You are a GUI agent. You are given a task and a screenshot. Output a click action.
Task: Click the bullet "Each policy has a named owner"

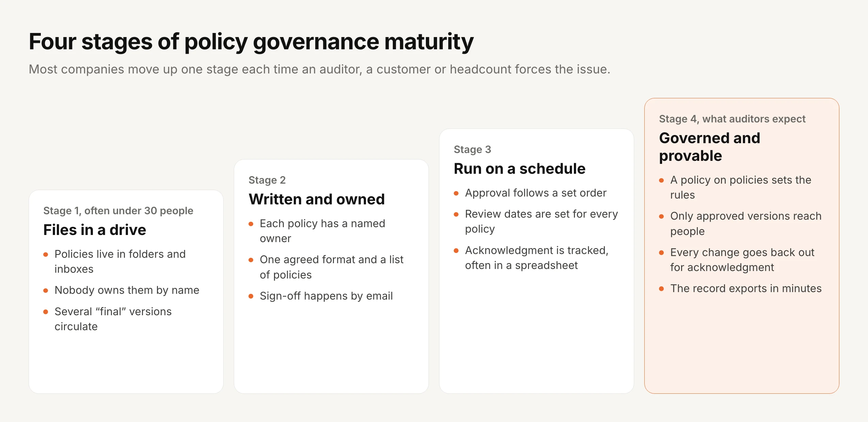(x=322, y=231)
